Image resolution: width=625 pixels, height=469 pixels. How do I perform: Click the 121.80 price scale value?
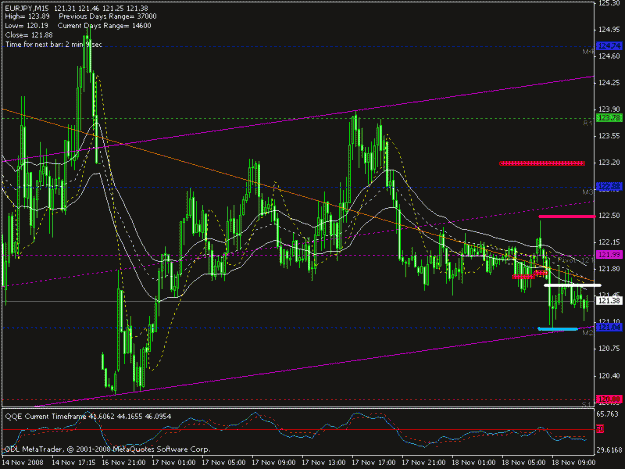tap(609, 269)
